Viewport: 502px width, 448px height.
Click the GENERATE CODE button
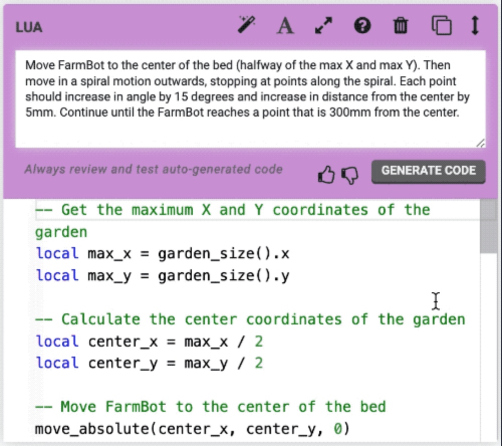coord(428,171)
